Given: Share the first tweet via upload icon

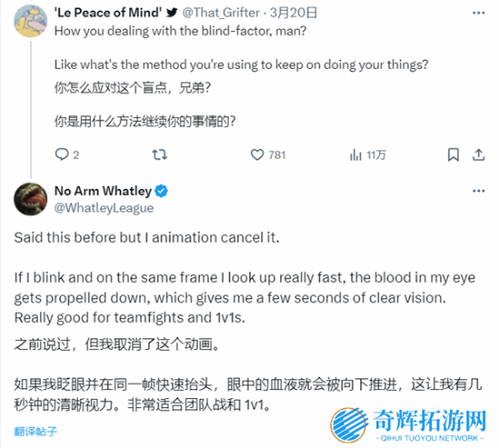Looking at the screenshot, I should coord(478,155).
